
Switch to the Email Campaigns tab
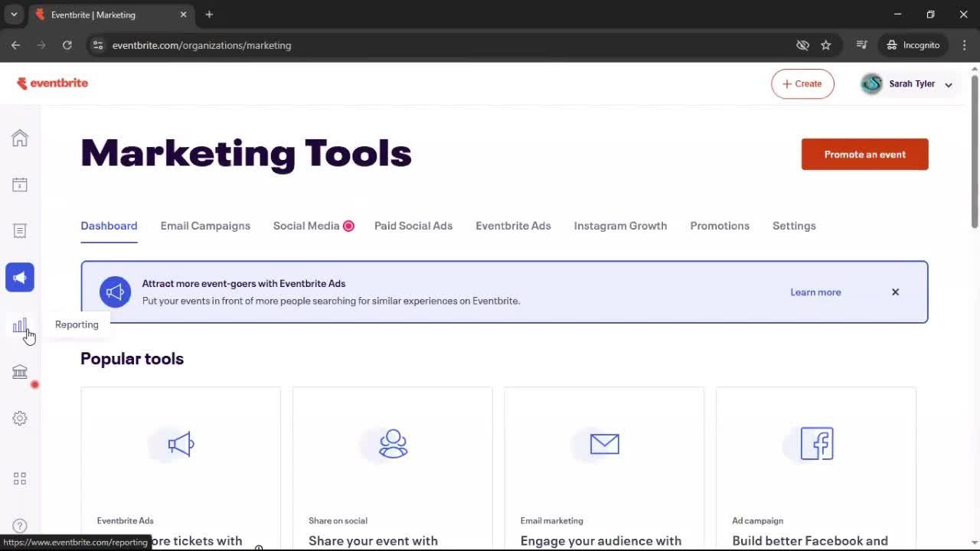(x=205, y=226)
